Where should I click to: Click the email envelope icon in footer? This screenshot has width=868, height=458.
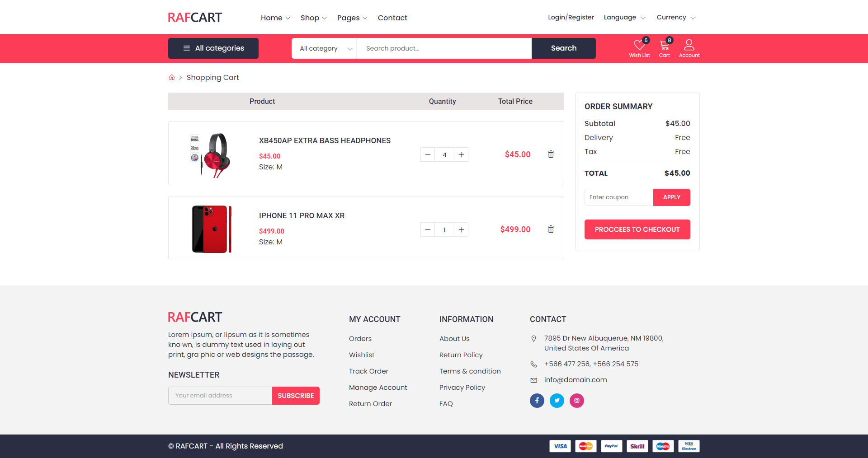[534, 380]
